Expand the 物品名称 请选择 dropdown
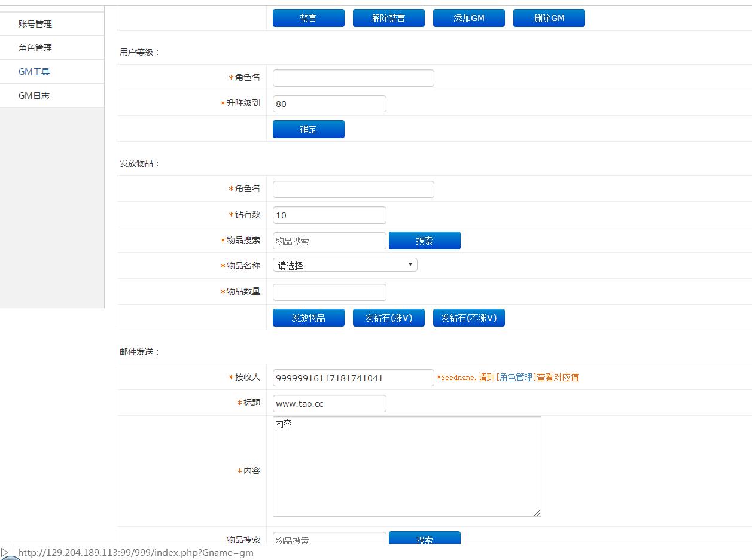This screenshot has height=560, width=752. pos(345,265)
